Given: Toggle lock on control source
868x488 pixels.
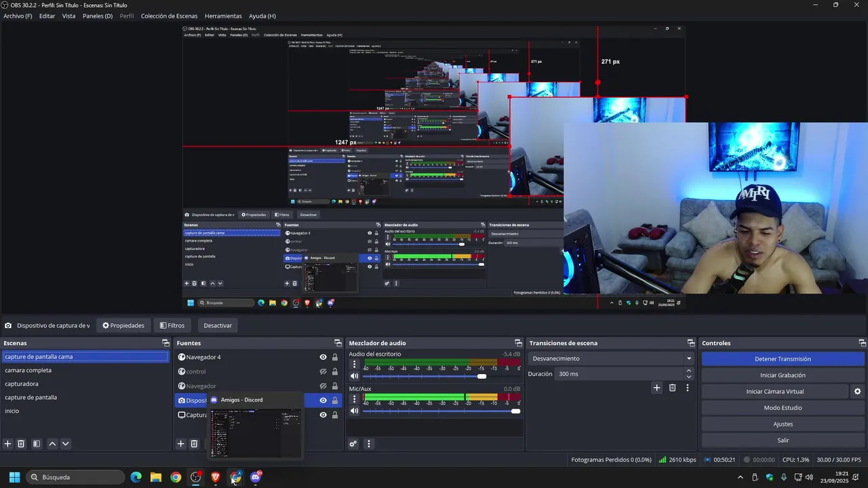Looking at the screenshot, I should pos(334,371).
